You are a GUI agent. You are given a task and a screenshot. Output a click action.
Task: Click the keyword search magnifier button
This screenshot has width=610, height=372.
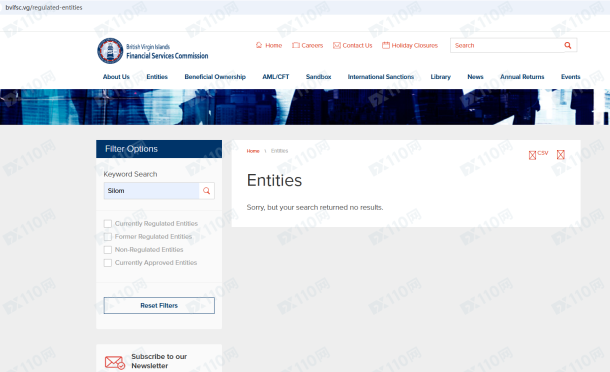click(x=207, y=191)
